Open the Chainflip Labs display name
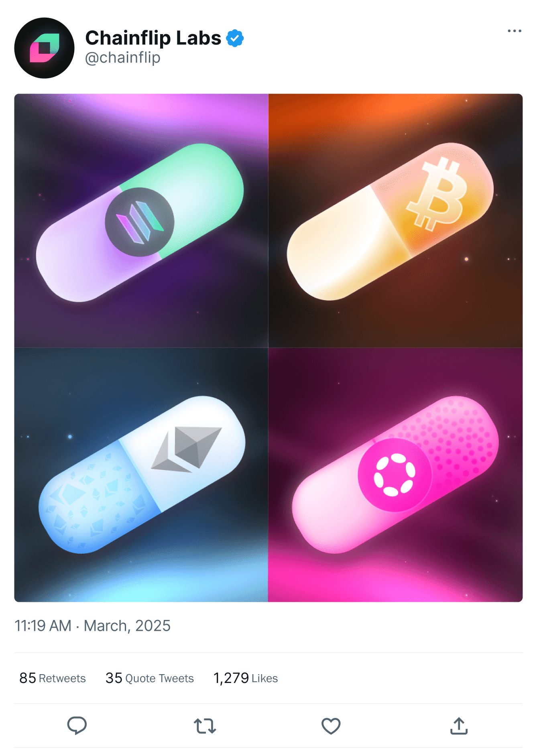Image resolution: width=537 pixels, height=756 pixels. tap(153, 38)
